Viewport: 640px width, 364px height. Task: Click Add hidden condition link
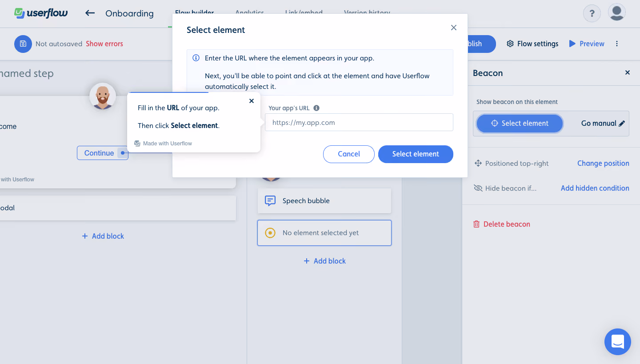(x=595, y=188)
